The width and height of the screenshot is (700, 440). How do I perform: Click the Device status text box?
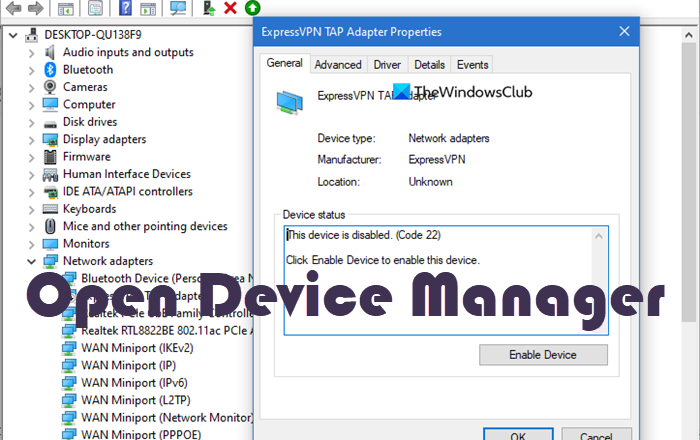tap(446, 280)
